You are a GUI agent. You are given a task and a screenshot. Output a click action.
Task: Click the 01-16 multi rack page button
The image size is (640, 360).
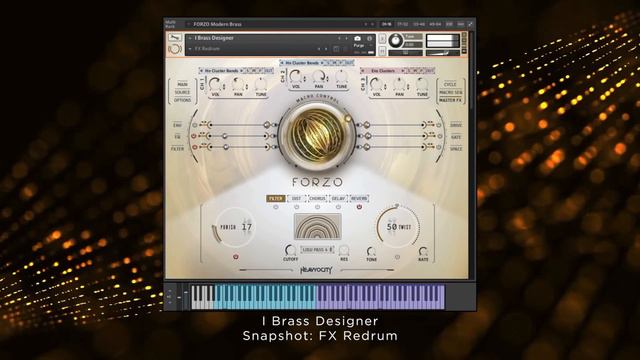click(386, 24)
